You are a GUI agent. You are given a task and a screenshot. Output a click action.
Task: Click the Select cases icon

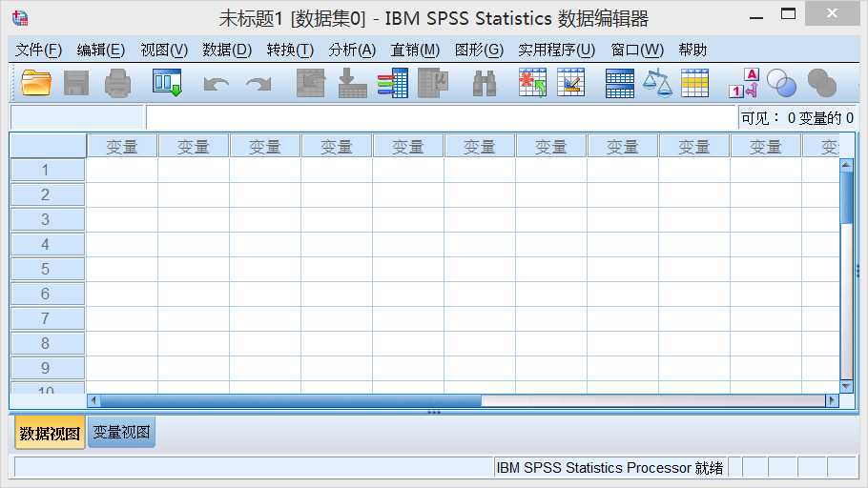tap(694, 83)
